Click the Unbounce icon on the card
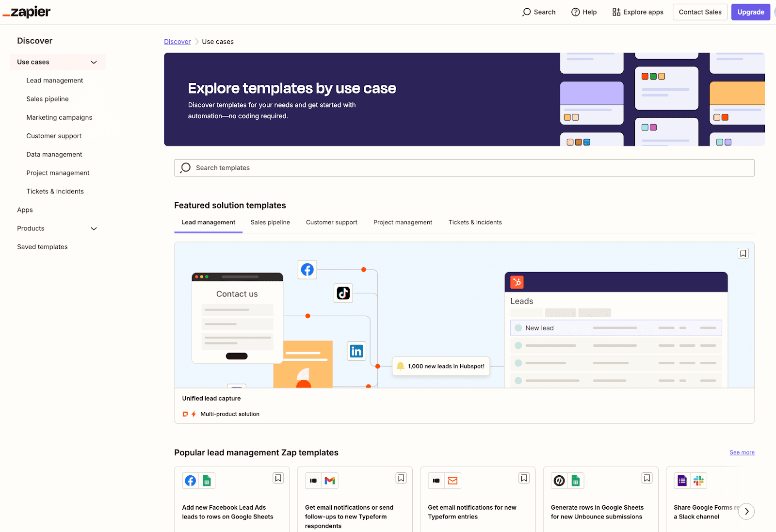Image resolution: width=776 pixels, height=532 pixels. click(x=559, y=481)
